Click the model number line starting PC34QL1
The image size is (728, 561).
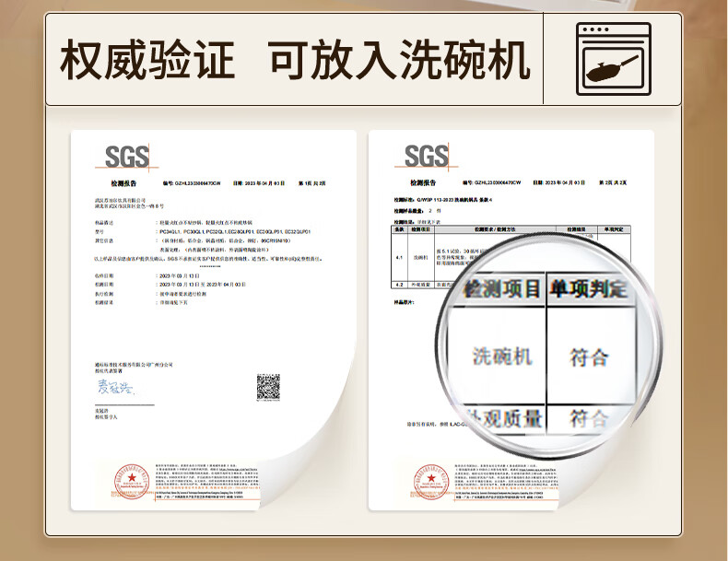point(235,231)
